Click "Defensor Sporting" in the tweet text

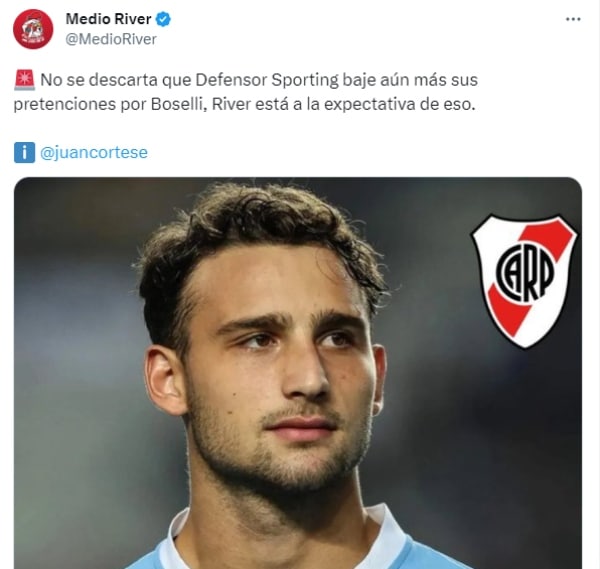pyautogui.click(x=267, y=80)
